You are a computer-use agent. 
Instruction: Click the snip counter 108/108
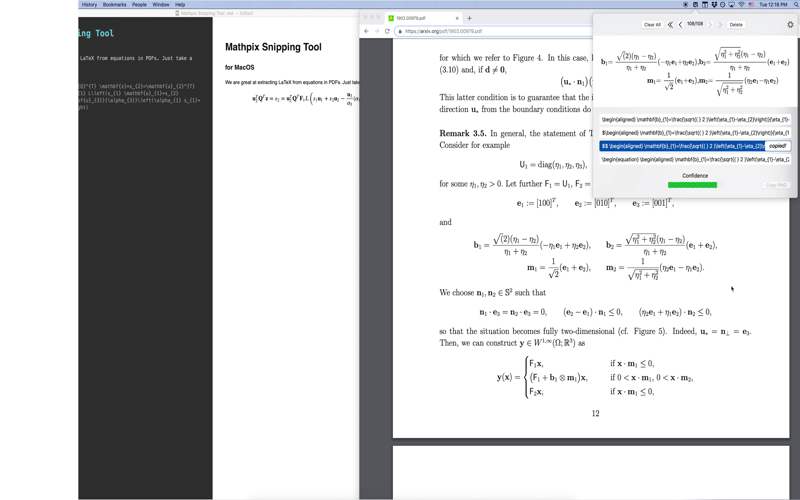pyautogui.click(x=695, y=24)
